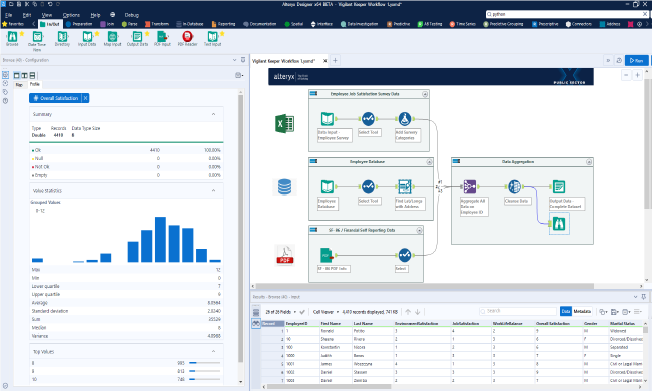The width and height of the screenshot is (652, 391).
Task: Collapse the Employee Job Satisfaction Survey Data container
Action: [x=425, y=94]
